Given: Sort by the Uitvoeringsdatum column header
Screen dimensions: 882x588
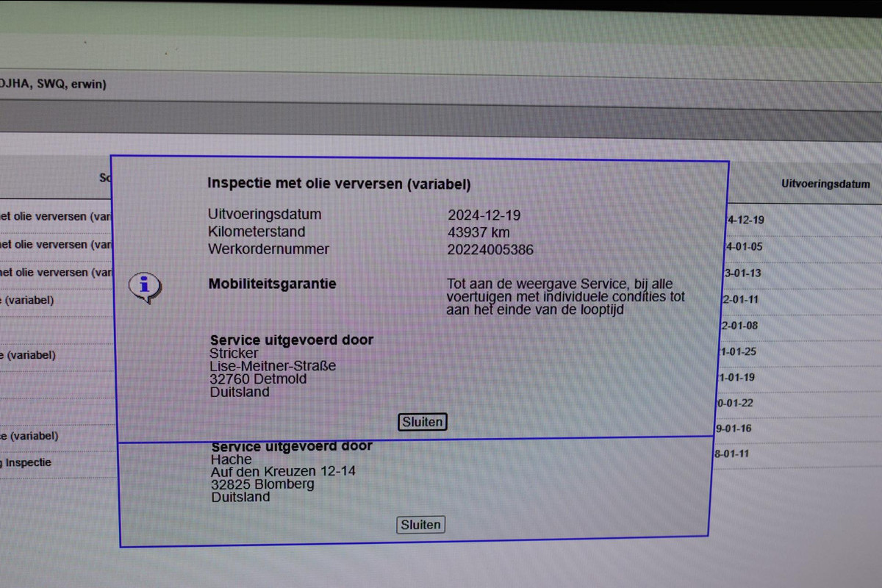Looking at the screenshot, I should coord(825,184).
